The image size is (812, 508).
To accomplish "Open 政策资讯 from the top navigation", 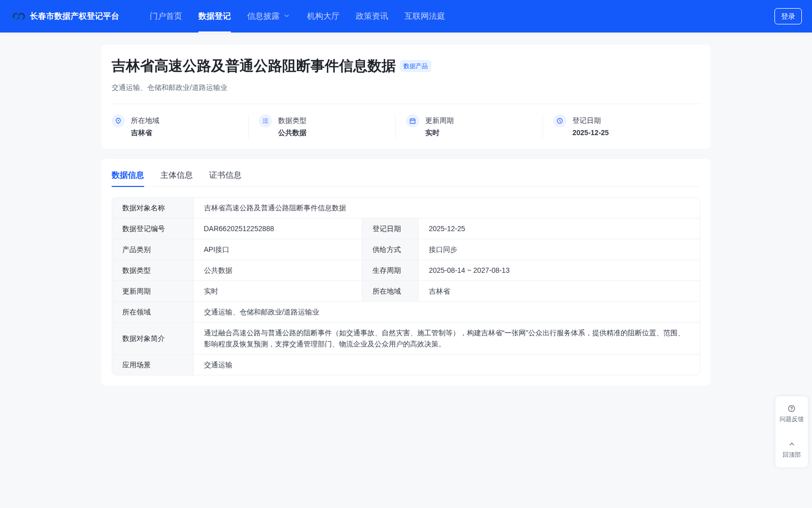I will [372, 16].
